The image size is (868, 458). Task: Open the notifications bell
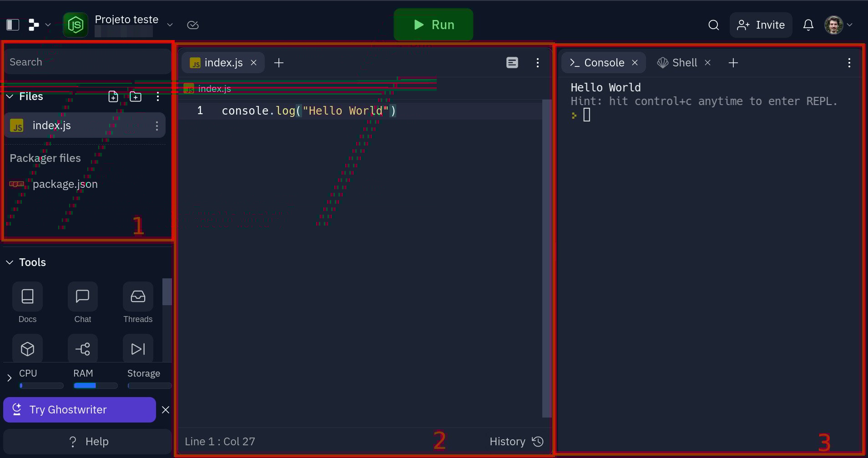coord(808,25)
